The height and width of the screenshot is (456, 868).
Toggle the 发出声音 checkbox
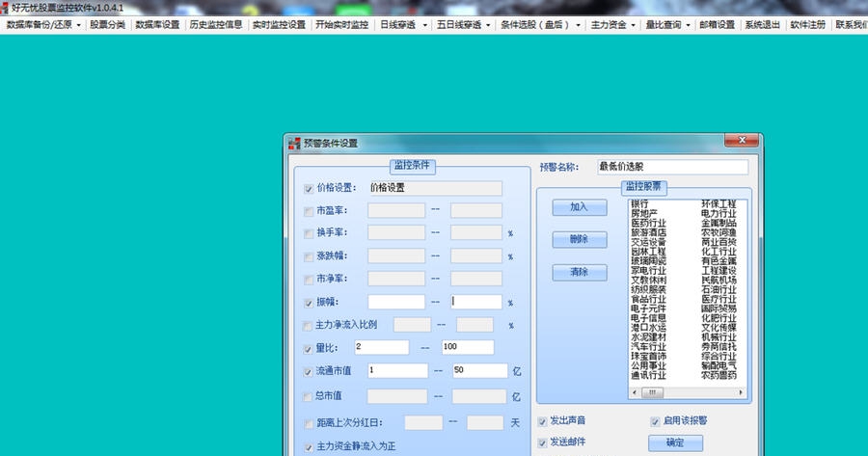(542, 421)
